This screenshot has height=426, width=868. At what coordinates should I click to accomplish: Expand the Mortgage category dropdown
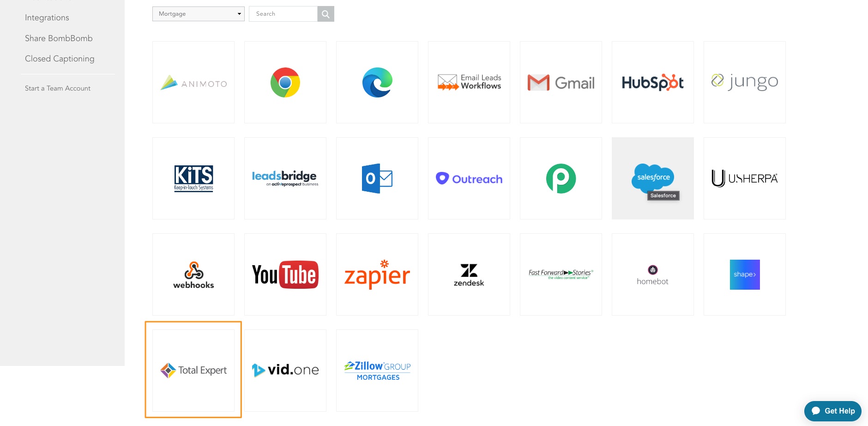199,14
